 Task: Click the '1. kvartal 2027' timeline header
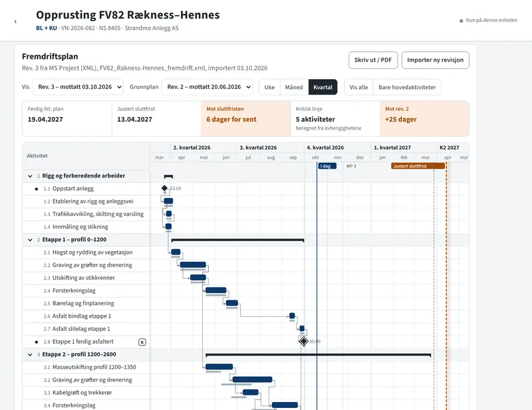pyautogui.click(x=392, y=148)
